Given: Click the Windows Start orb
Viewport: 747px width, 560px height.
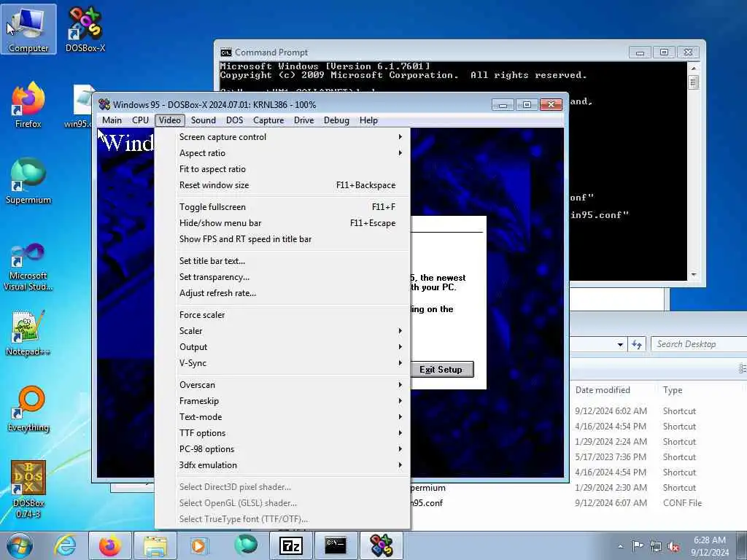Looking at the screenshot, I should (20, 545).
